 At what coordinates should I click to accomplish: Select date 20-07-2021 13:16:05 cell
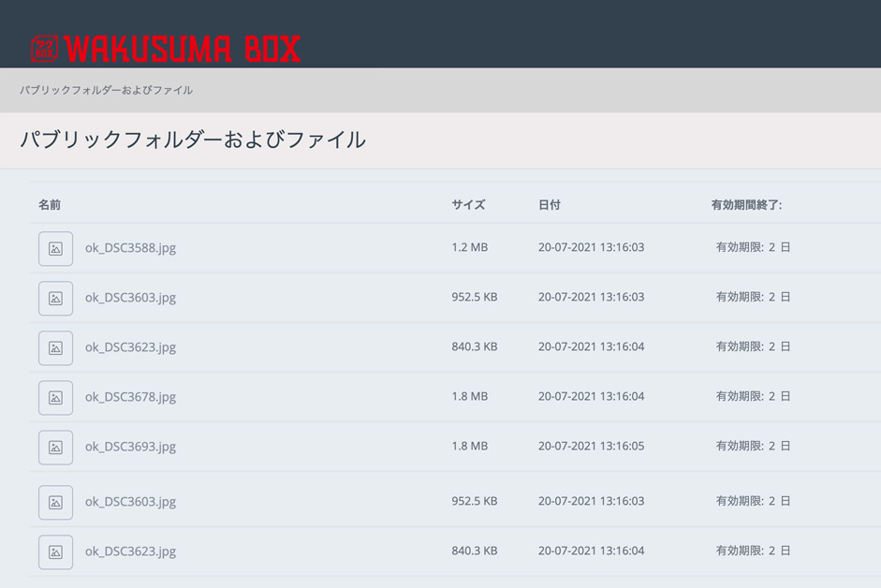[x=591, y=446]
